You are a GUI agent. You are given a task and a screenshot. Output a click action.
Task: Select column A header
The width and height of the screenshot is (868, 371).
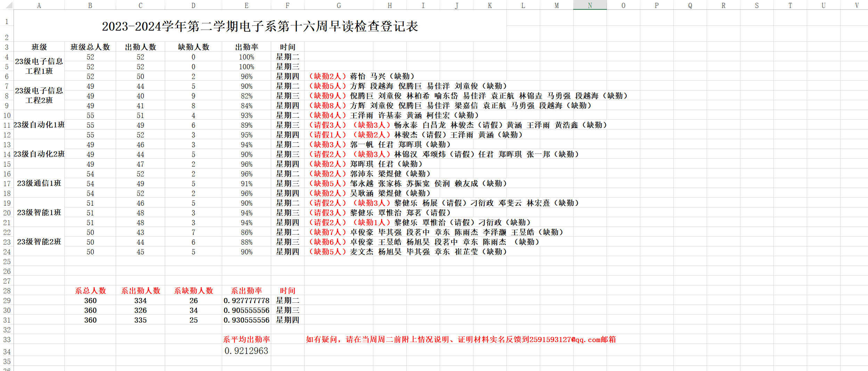click(x=39, y=5)
